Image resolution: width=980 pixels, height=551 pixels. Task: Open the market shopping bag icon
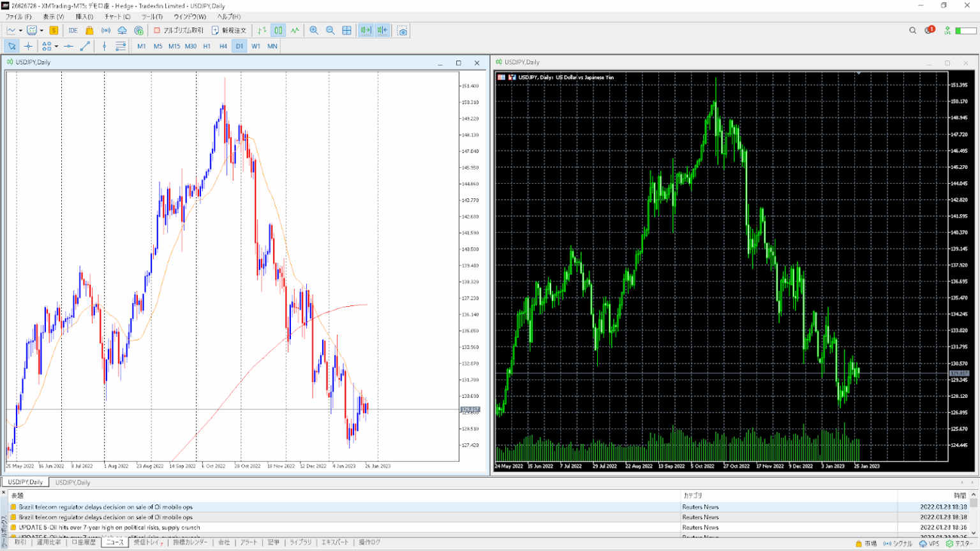89,31
